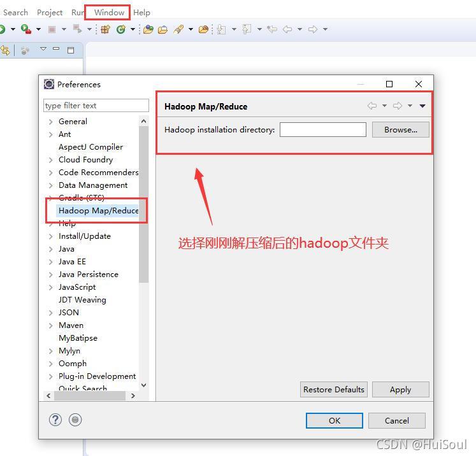The height and width of the screenshot is (456, 476).
Task: Focus the type filter text field
Action: [96, 105]
